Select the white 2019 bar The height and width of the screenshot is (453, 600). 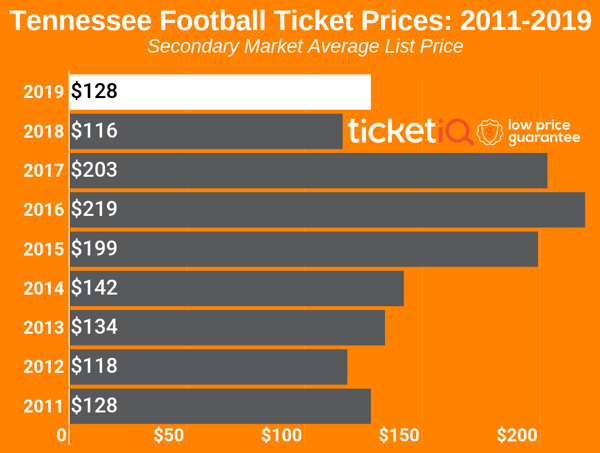(220, 92)
